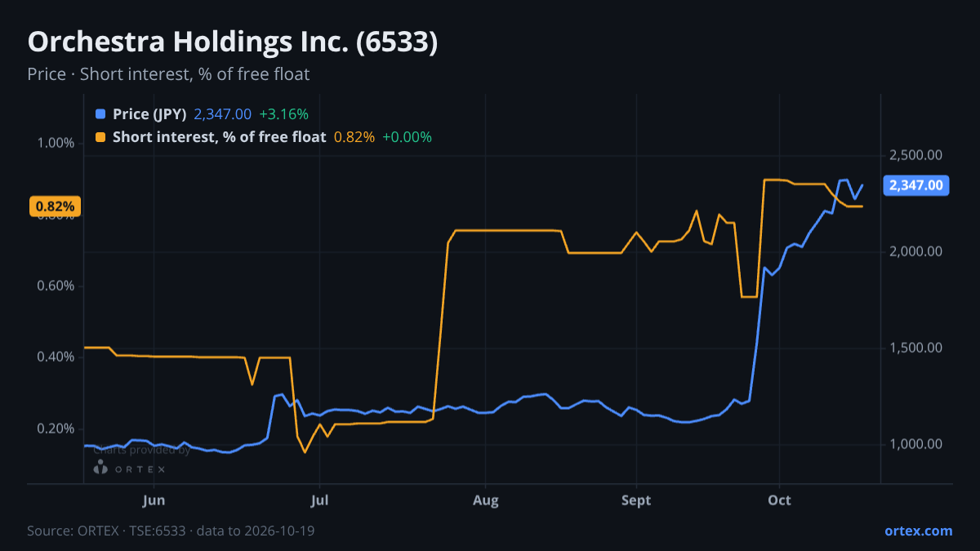980x551 pixels.
Task: Click the 1.00% left axis label
Action: pyautogui.click(x=56, y=143)
